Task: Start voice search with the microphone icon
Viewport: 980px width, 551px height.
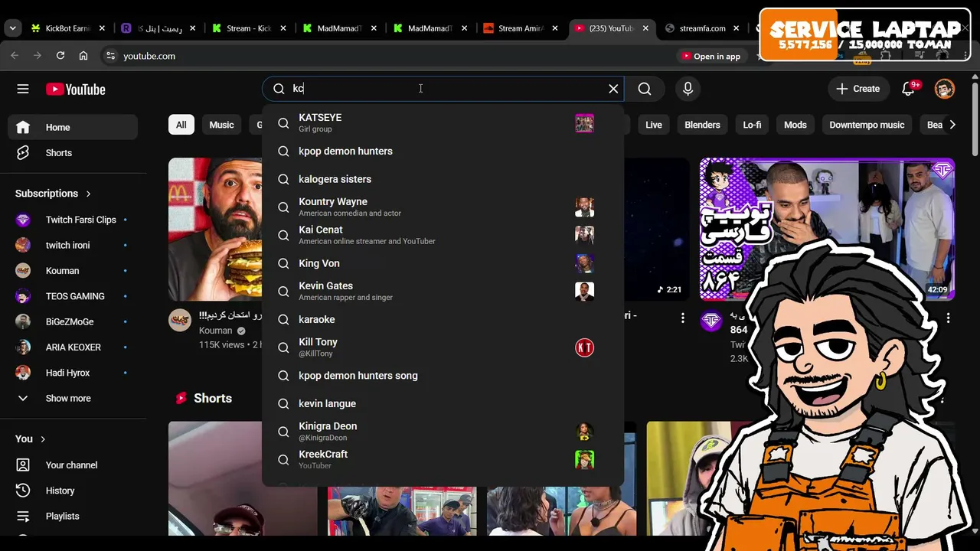Action: pos(688,89)
